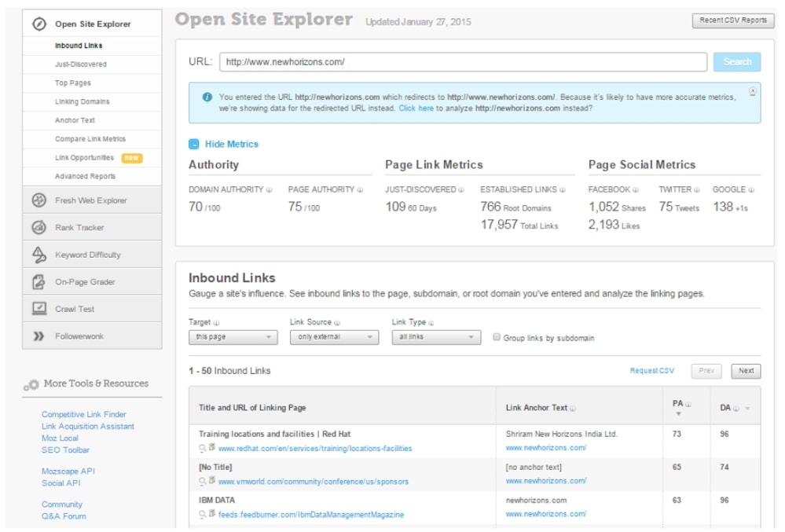Open the vmworld.com sponsors link
This screenshot has width=785, height=532.
314,482
